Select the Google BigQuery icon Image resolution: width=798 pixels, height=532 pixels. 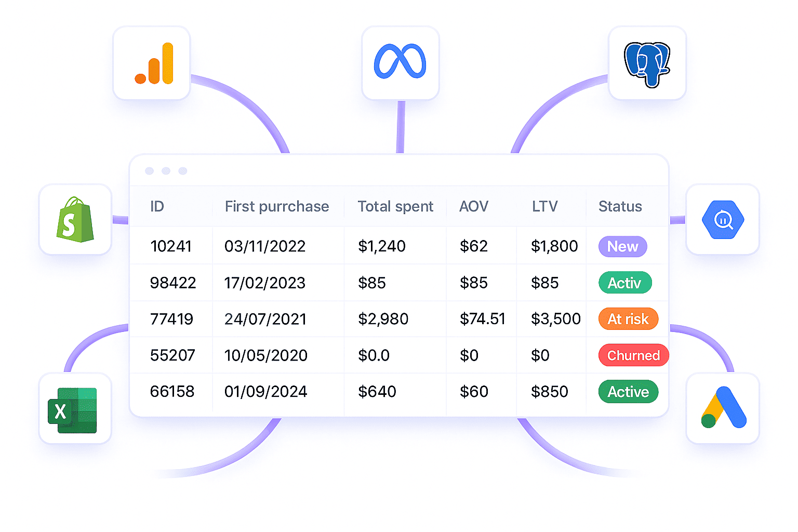pos(723,220)
